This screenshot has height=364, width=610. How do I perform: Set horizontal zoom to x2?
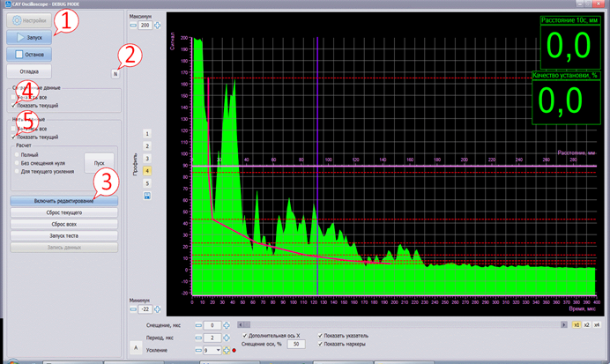point(585,324)
